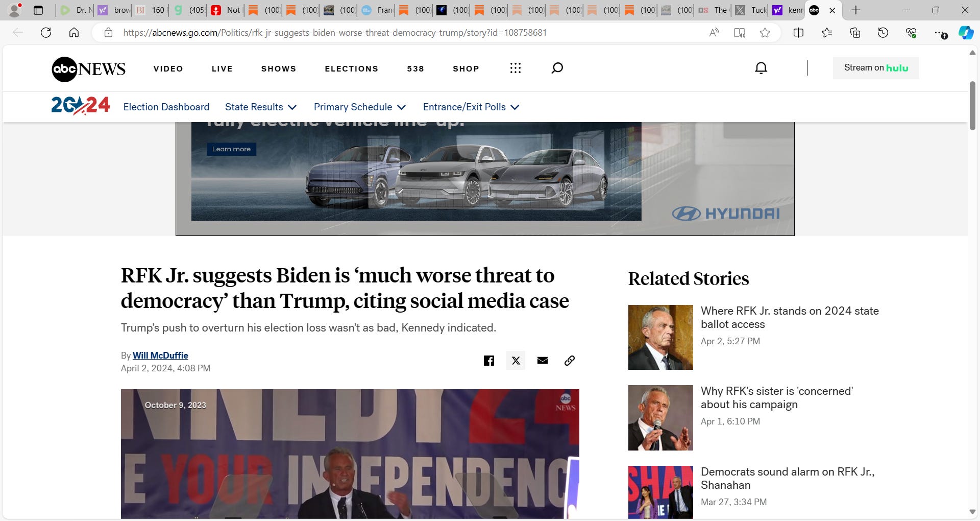Add this page to favorites star
This screenshot has height=521, width=980.
[765, 33]
